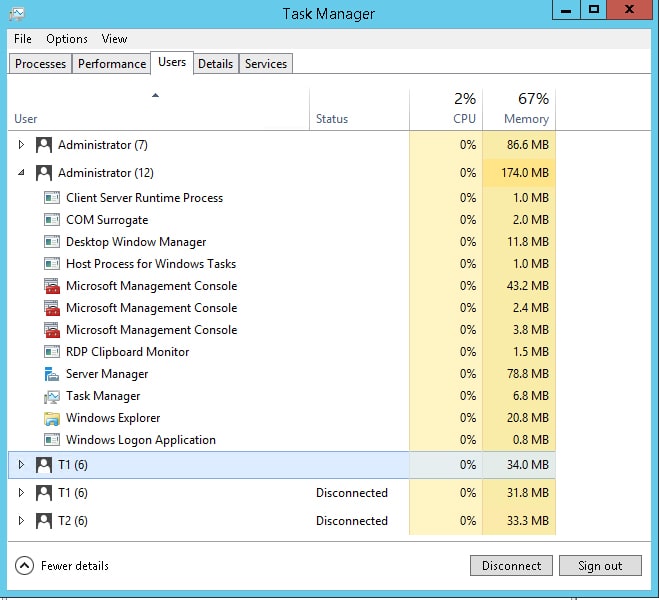Click the Sign out button

pyautogui.click(x=600, y=566)
